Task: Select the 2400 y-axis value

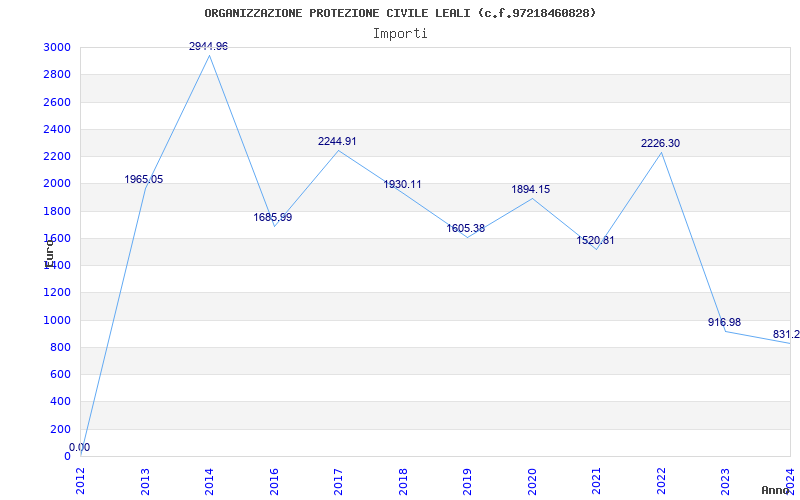Action: coord(58,129)
